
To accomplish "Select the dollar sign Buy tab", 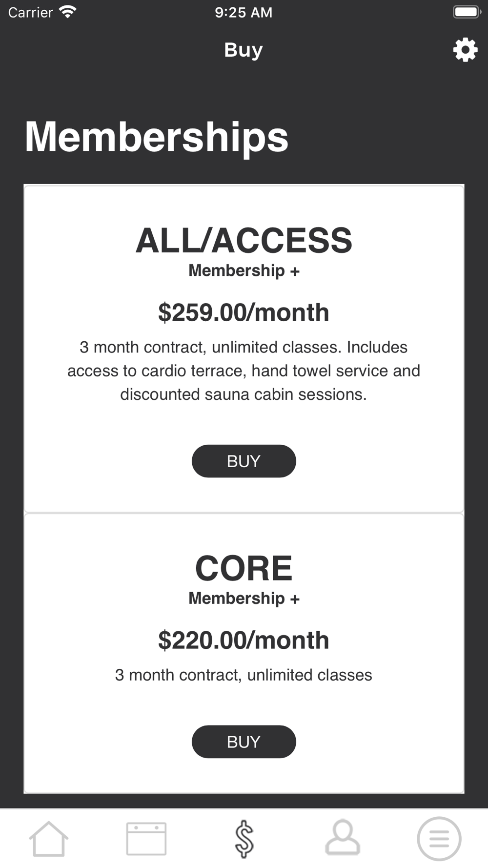I will coord(244,839).
